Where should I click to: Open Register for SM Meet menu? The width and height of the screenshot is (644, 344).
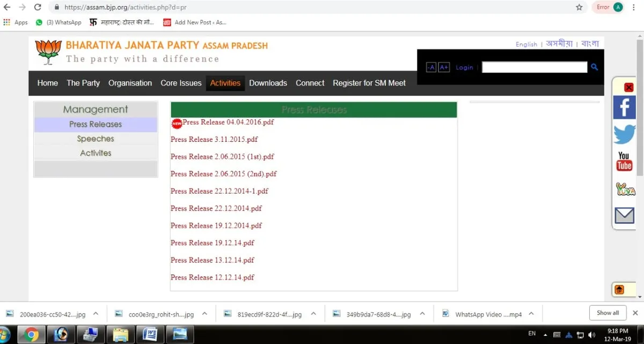[x=369, y=83]
